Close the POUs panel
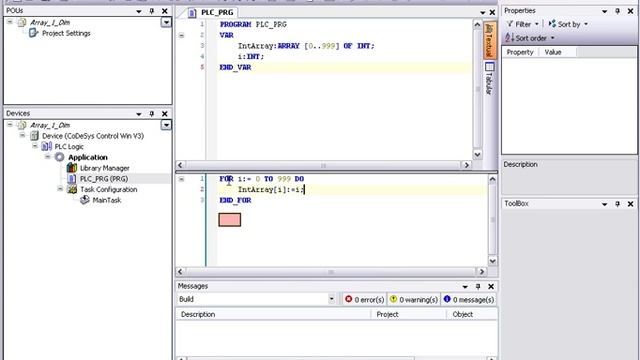640x360 pixels. pyautogui.click(x=164, y=11)
